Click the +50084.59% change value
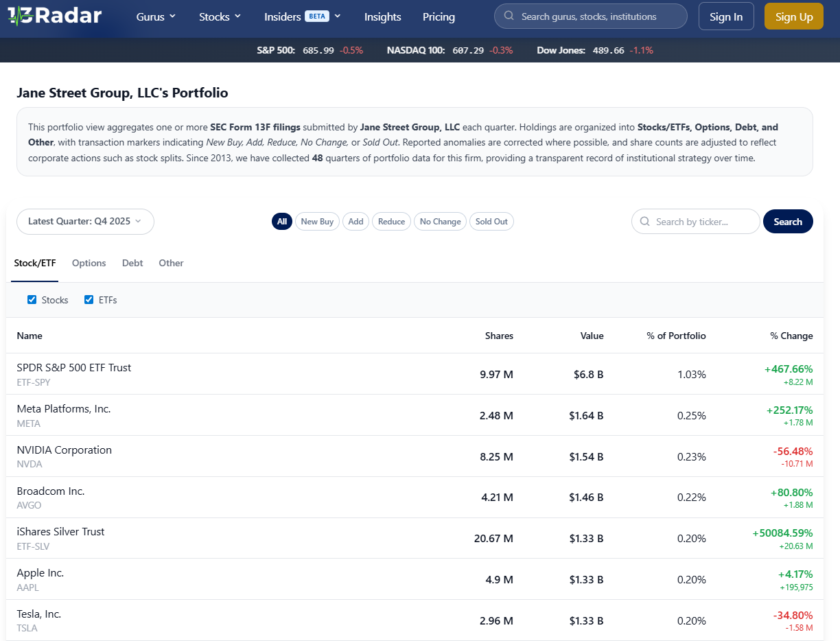Viewport: 840px width, 641px height. [x=782, y=533]
